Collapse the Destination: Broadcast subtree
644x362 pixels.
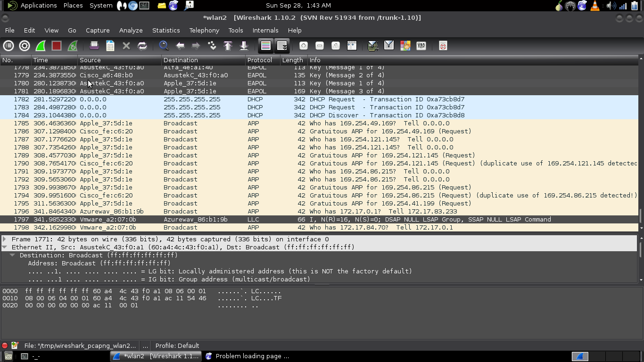point(13,255)
